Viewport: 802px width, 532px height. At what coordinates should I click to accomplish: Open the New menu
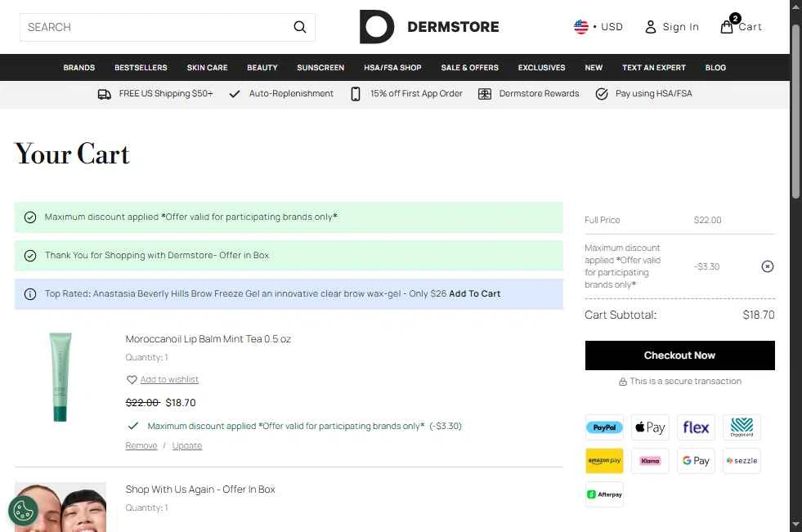tap(594, 68)
